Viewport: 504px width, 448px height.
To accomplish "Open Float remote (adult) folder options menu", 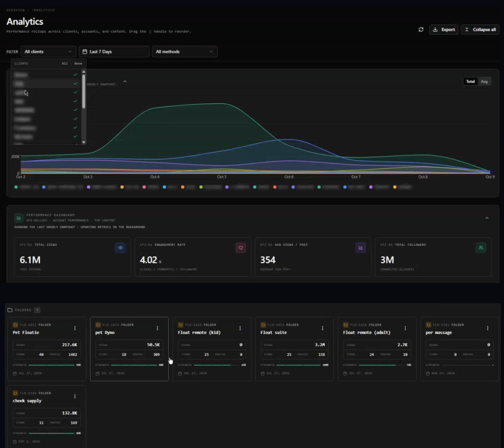I will [x=405, y=328].
